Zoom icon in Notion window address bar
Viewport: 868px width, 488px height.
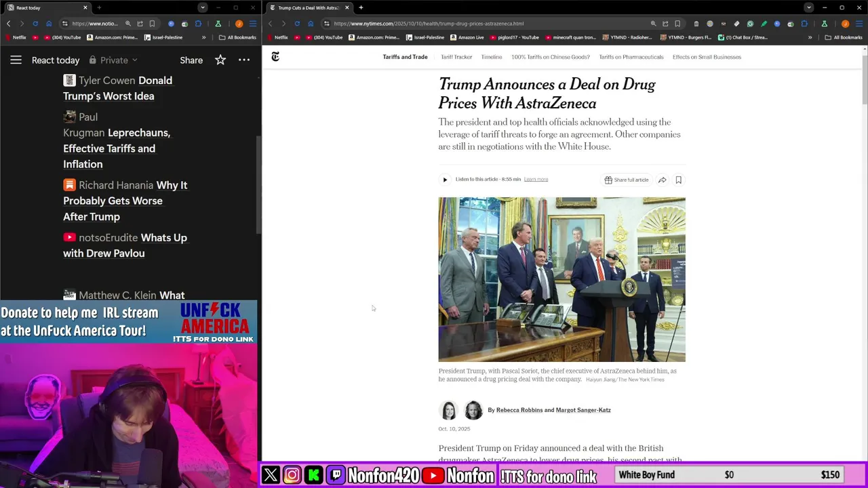click(128, 24)
